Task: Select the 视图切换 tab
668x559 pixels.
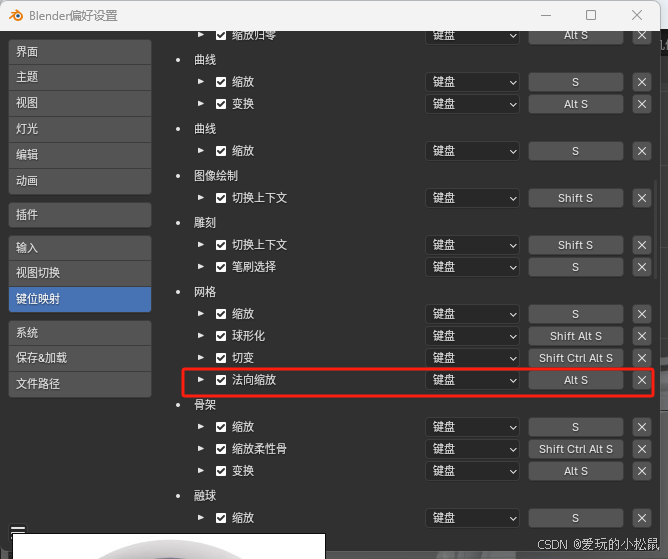Action: 80,273
